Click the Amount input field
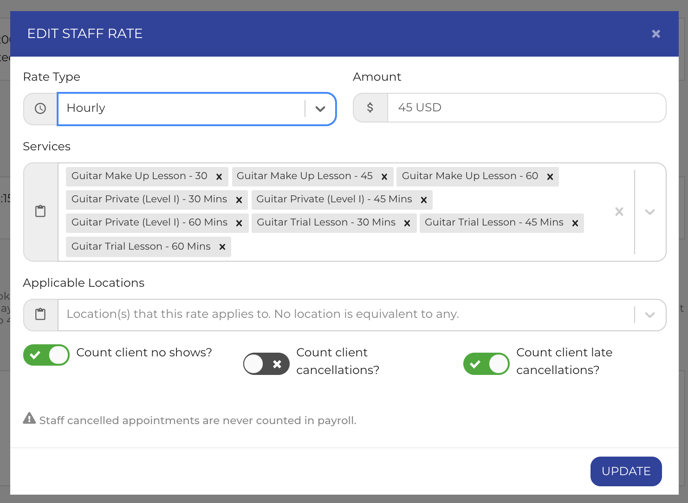This screenshot has width=688, height=503. (x=525, y=108)
